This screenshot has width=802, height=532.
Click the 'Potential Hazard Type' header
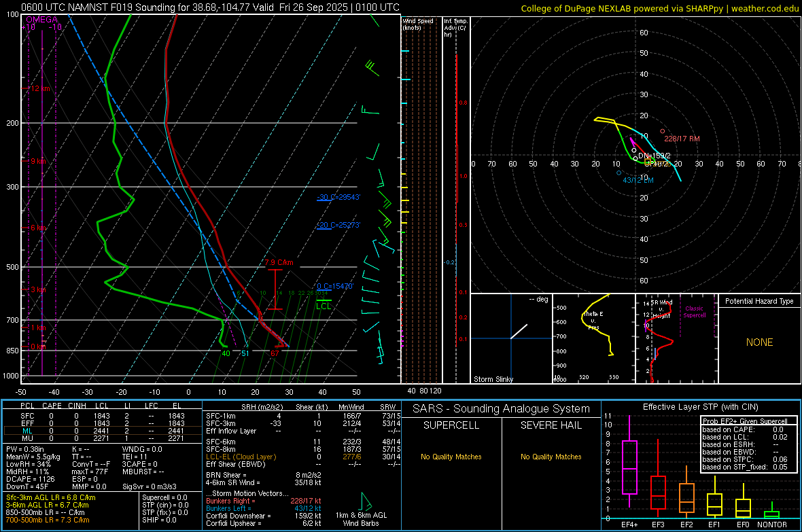coord(759,301)
